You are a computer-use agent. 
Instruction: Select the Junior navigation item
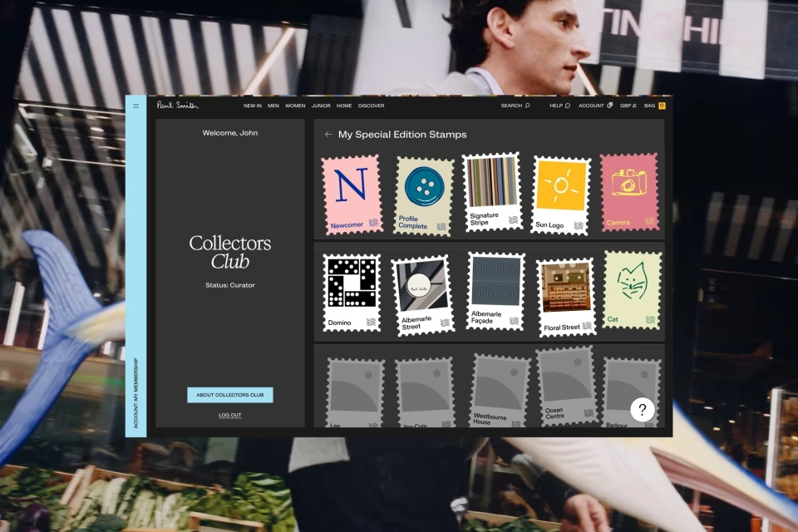pos(320,106)
